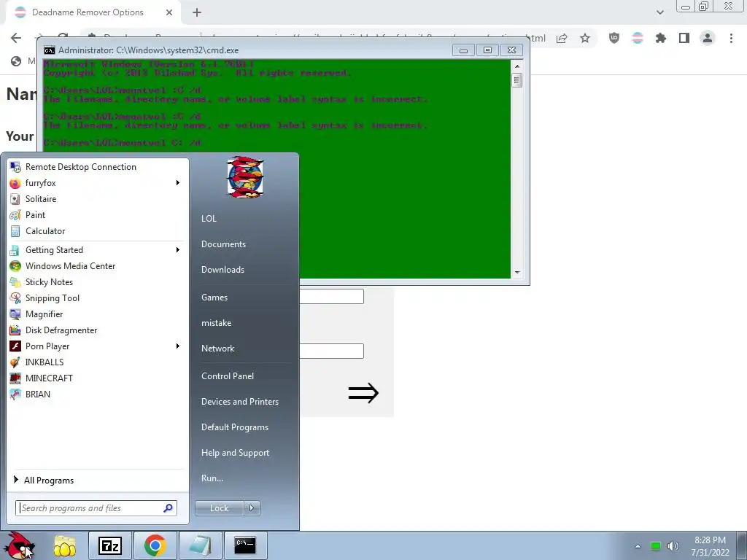Open the 'mistake' Start menu link
747x560 pixels.
coord(216,323)
